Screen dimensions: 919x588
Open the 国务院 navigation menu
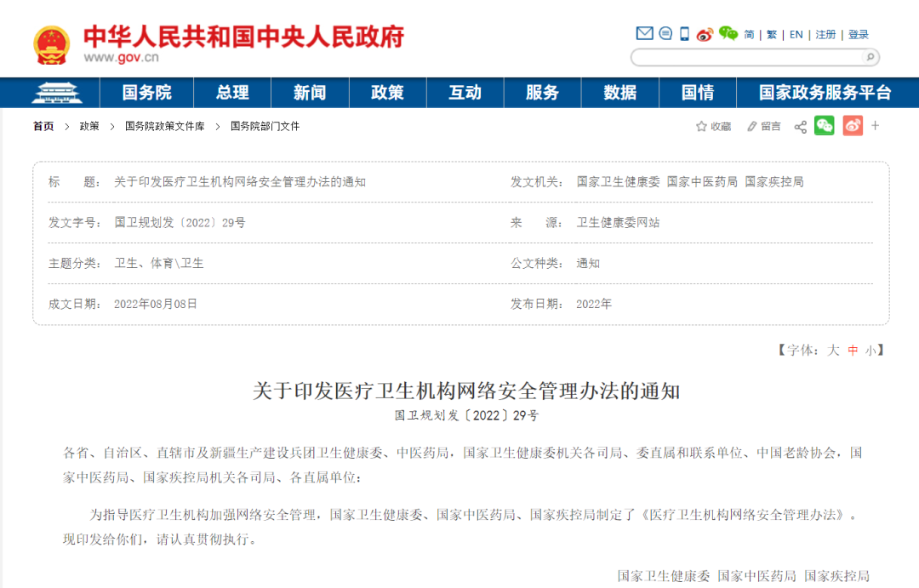coord(146,93)
